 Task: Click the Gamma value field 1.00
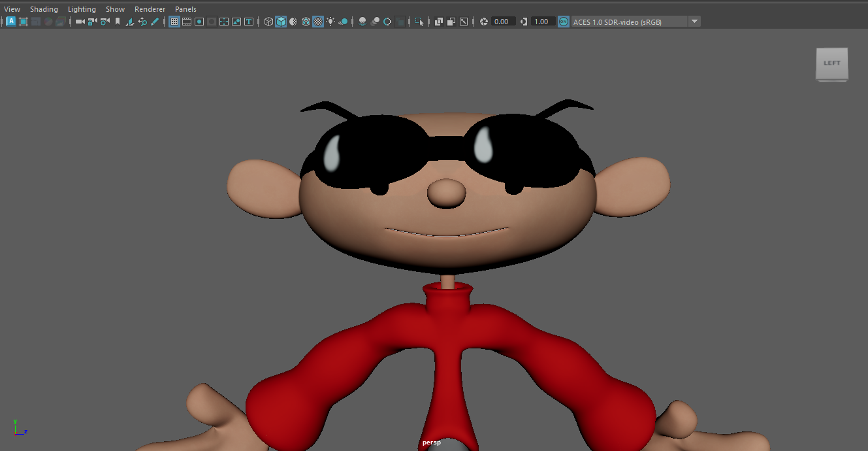(x=543, y=22)
